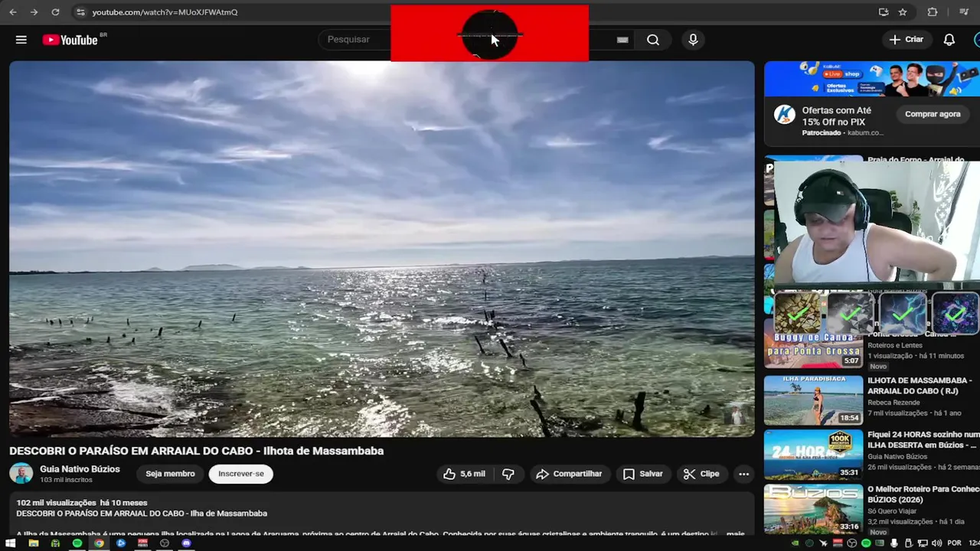Open Spotify from the taskbar
The height and width of the screenshot is (551, 980).
(77, 543)
